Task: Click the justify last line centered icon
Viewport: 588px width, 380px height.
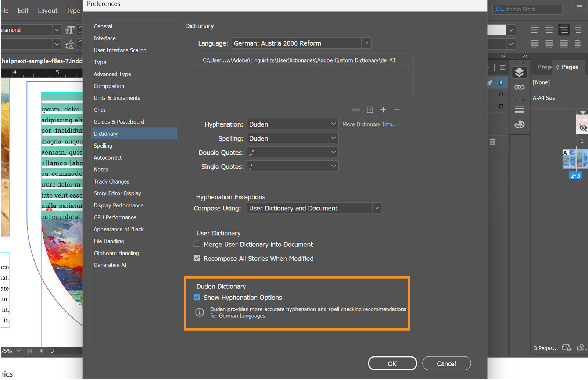Action: coord(549,44)
